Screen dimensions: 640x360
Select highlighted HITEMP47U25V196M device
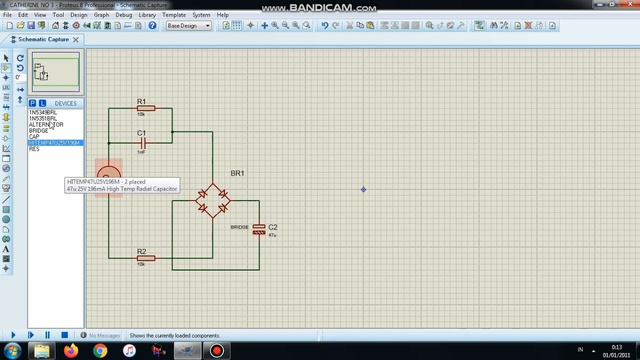coord(56,143)
